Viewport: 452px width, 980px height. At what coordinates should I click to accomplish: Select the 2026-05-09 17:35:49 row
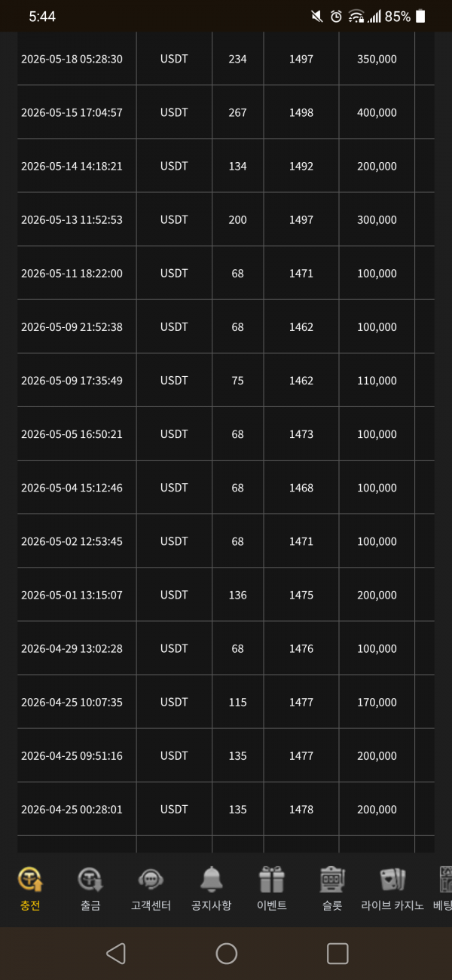coord(226,381)
